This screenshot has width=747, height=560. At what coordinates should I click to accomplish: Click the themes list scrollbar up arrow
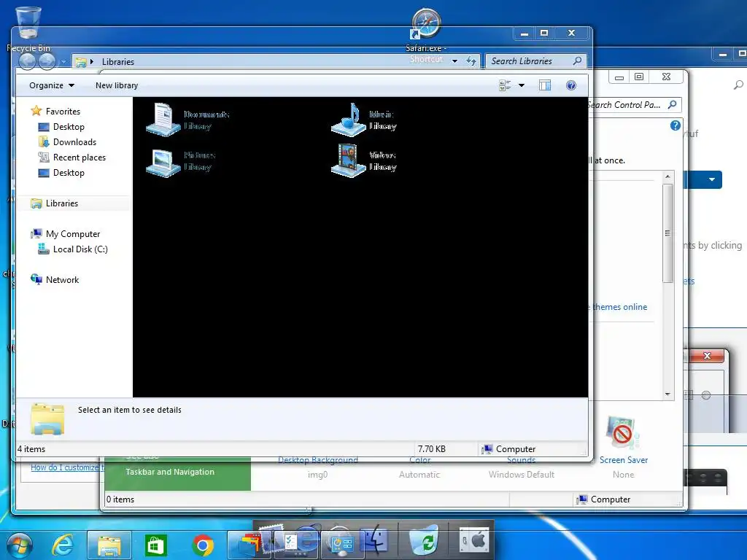[667, 176]
